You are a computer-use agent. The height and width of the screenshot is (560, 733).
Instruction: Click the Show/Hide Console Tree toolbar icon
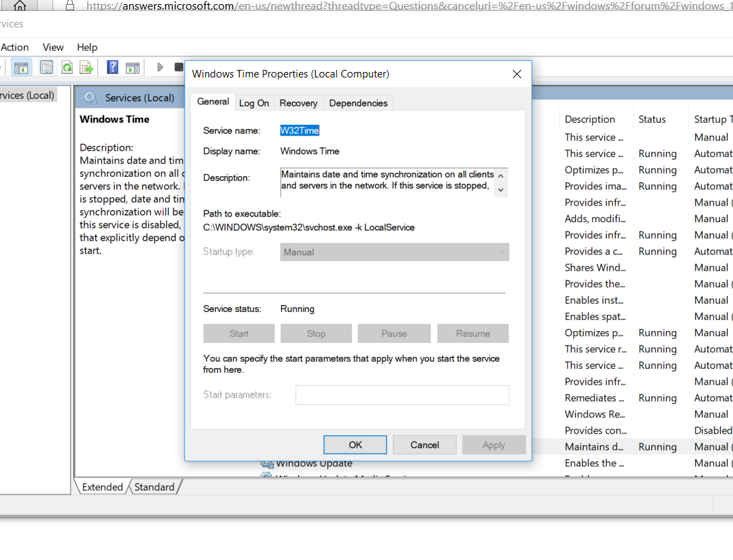click(21, 68)
